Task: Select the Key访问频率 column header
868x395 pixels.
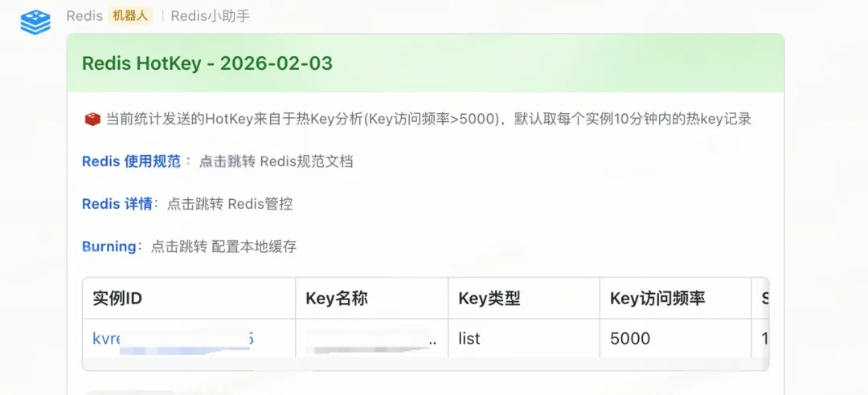Action: pyautogui.click(x=657, y=299)
